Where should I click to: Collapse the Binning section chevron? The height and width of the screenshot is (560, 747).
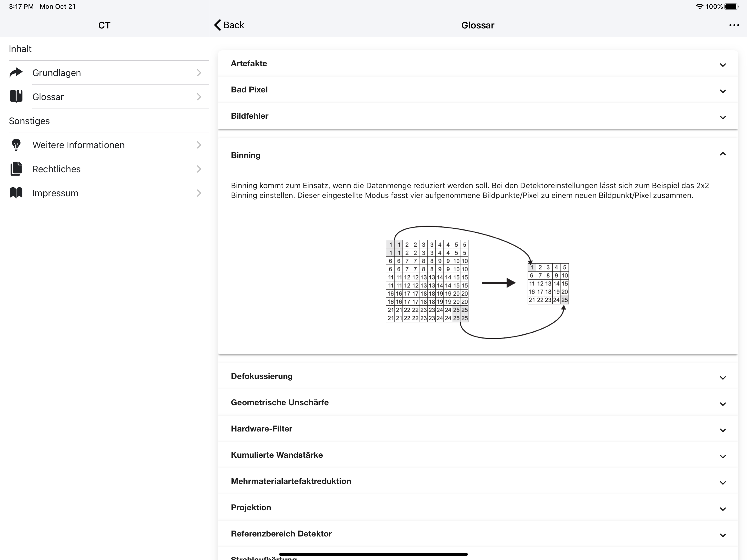tap(723, 154)
